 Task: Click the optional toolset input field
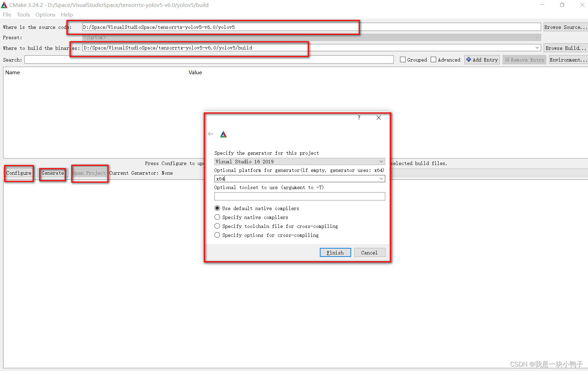(300, 196)
